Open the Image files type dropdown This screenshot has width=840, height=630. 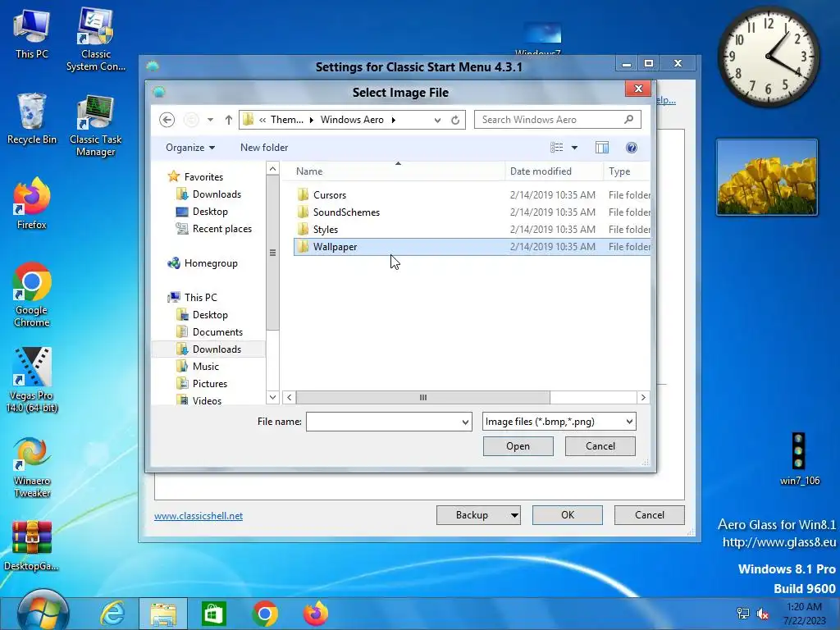559,422
